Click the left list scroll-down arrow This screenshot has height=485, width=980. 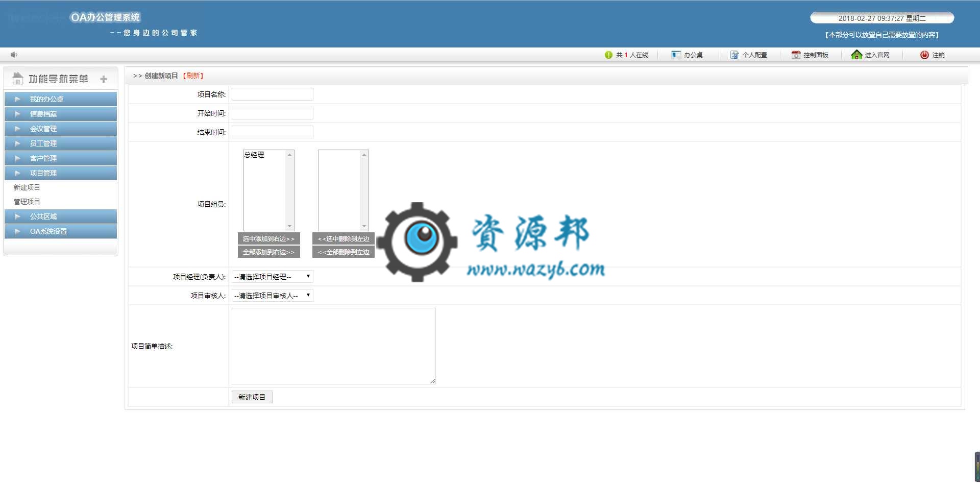tap(289, 226)
